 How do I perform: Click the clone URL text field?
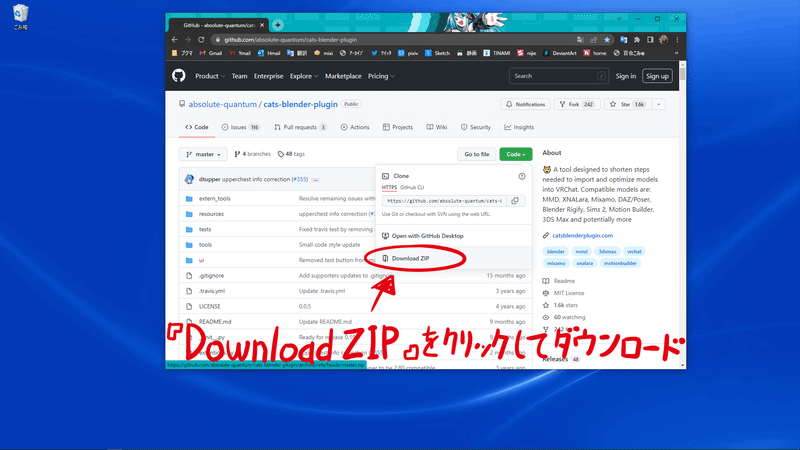tap(444, 201)
